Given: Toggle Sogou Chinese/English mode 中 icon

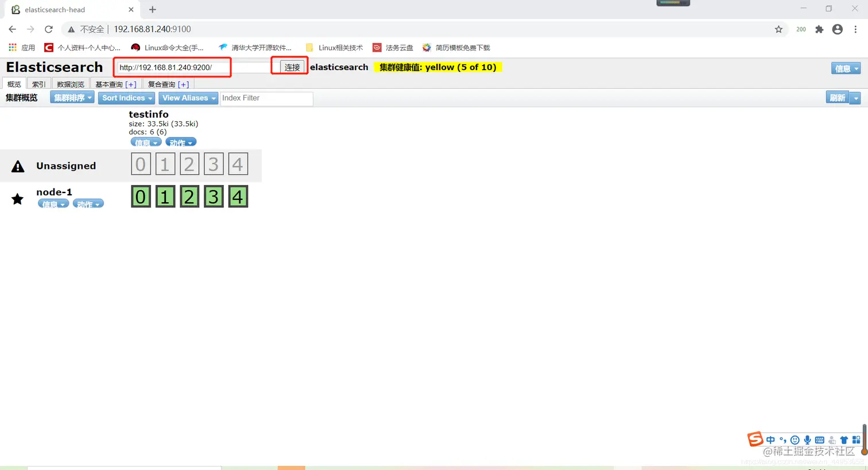Looking at the screenshot, I should 770,440.
